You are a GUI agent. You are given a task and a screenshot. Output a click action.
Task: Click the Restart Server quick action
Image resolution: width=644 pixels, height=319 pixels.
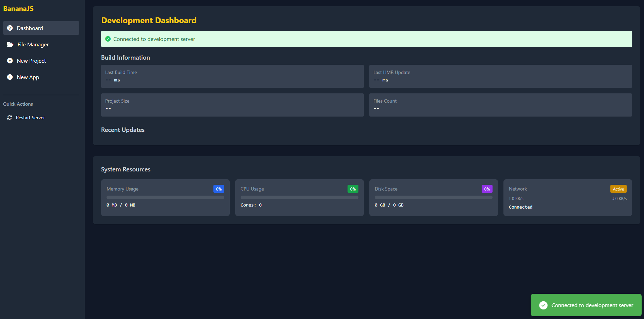pyautogui.click(x=30, y=117)
